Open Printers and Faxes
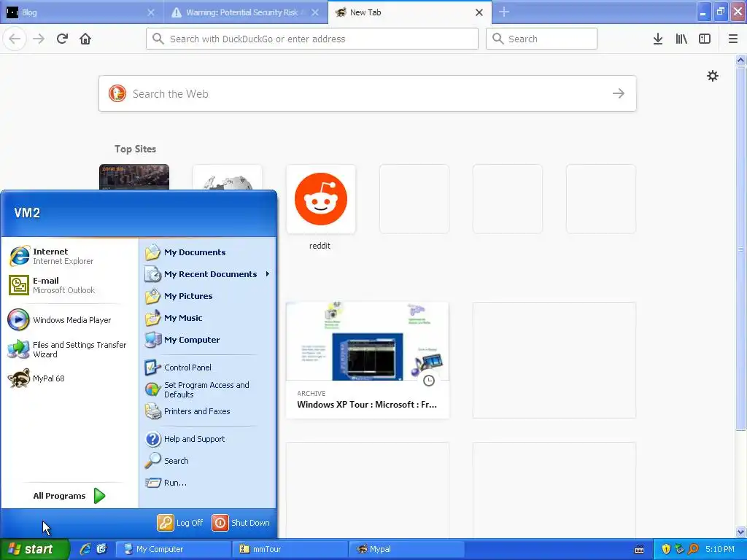This screenshot has height=560, width=747. [x=207, y=411]
